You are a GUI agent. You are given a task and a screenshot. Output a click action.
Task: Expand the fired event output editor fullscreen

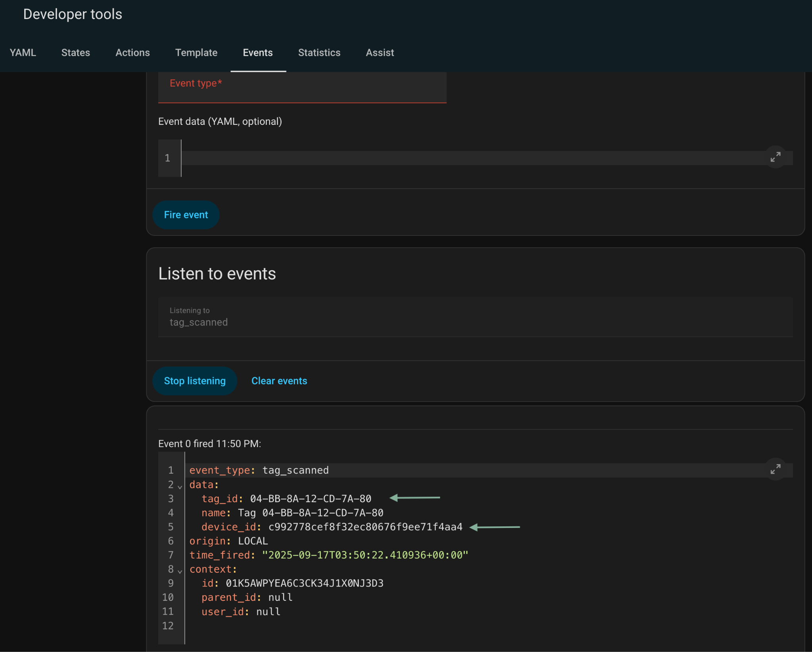point(775,469)
